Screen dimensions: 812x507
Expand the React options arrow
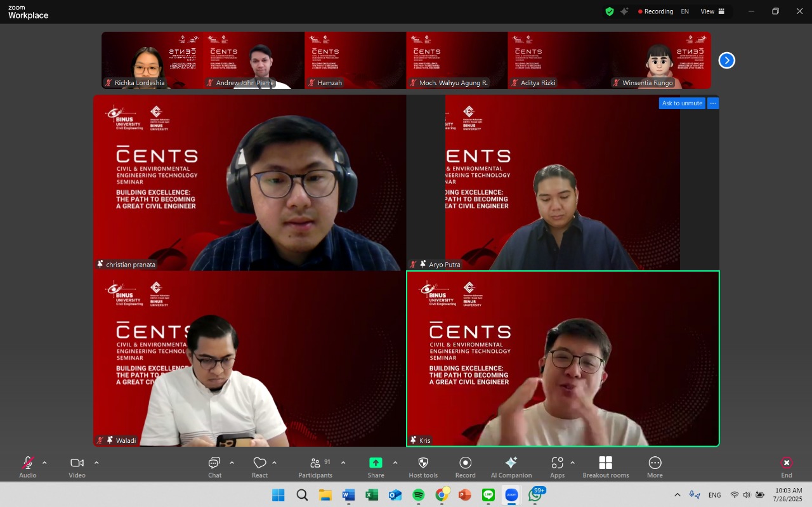coord(274,463)
